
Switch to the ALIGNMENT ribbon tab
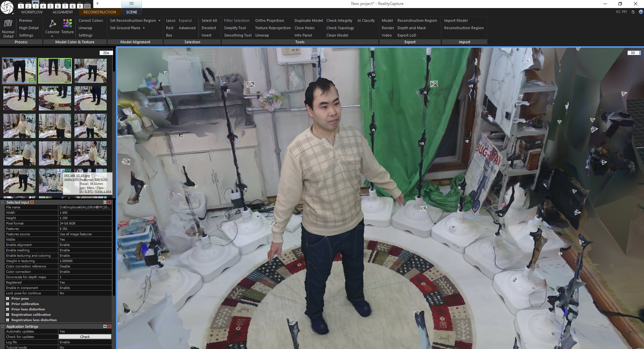click(x=63, y=12)
